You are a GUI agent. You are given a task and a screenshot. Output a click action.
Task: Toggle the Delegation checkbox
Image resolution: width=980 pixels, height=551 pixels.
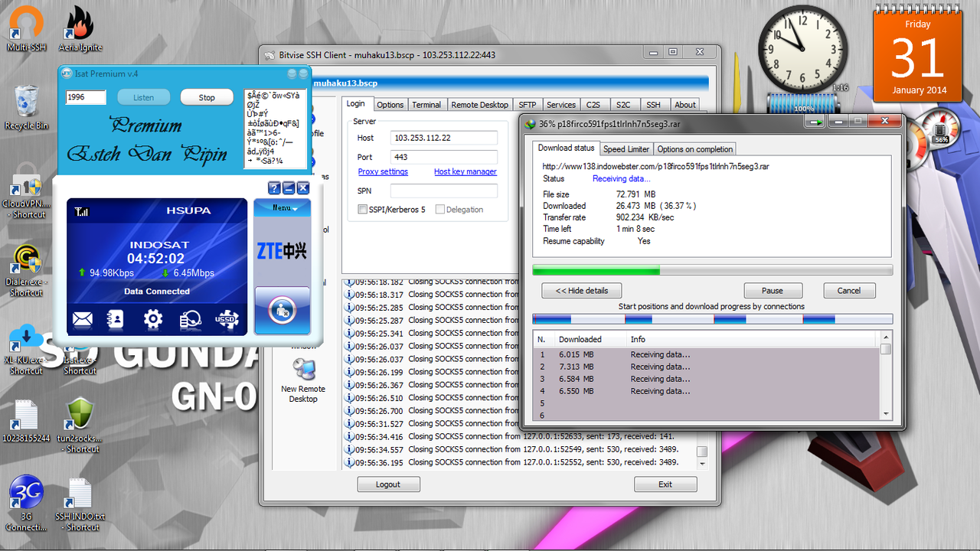pyautogui.click(x=440, y=210)
